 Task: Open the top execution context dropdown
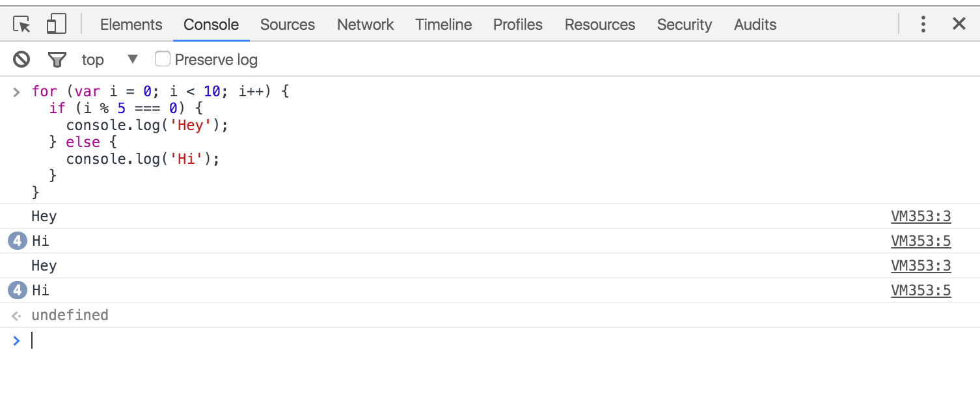point(110,60)
